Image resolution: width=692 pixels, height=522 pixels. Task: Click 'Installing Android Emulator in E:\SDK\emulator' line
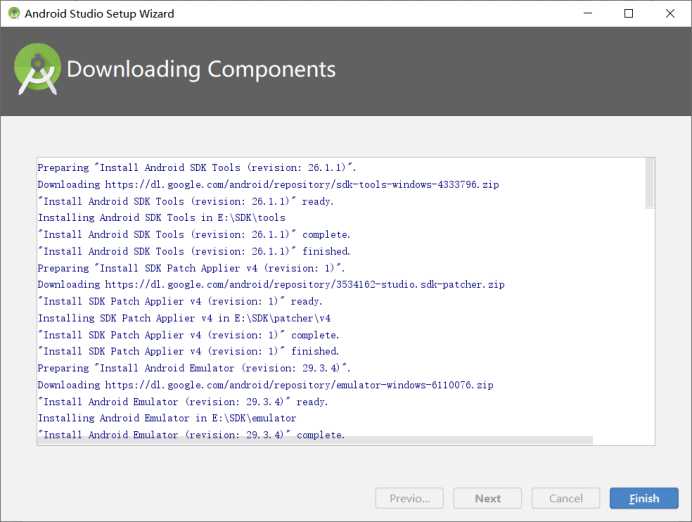[x=167, y=418]
